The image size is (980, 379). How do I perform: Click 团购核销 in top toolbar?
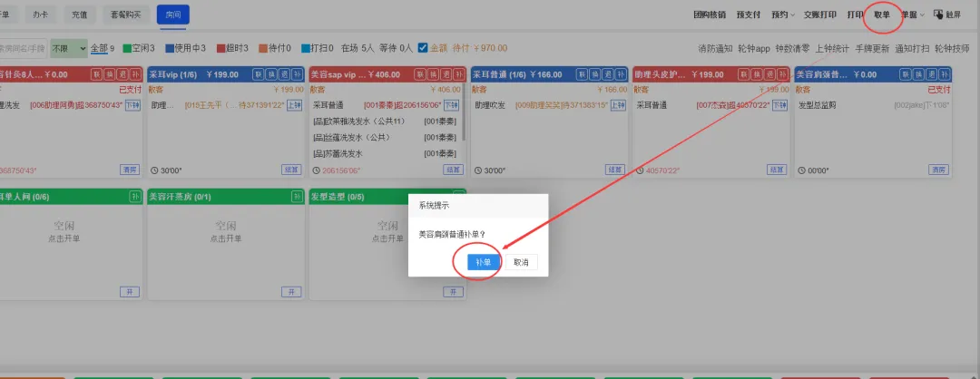(710, 15)
